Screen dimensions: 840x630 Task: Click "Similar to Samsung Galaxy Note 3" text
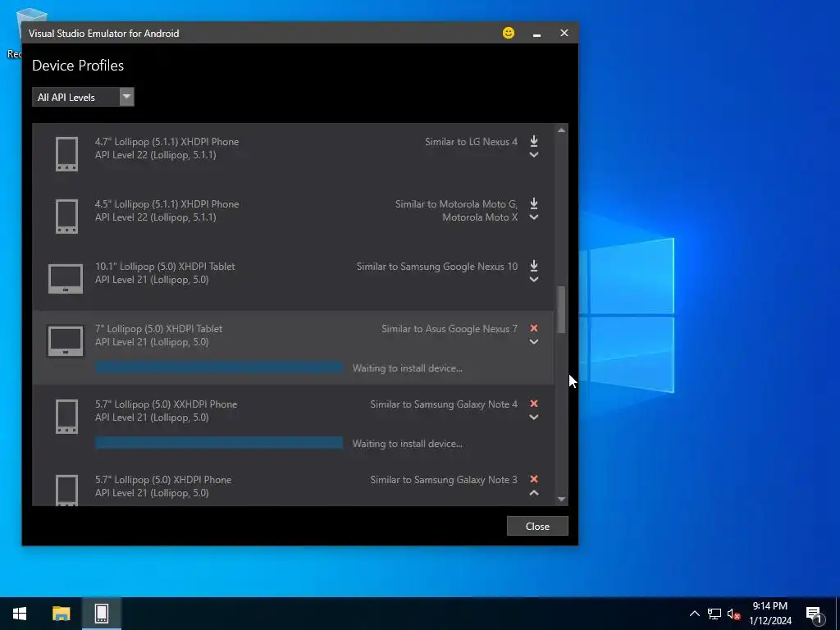coord(444,480)
